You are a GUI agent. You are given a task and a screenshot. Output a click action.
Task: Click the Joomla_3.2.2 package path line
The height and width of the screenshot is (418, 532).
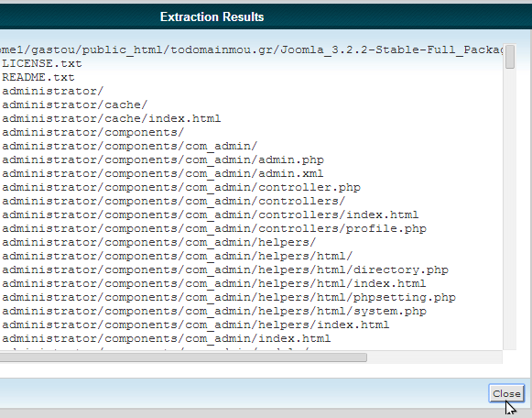(252, 49)
